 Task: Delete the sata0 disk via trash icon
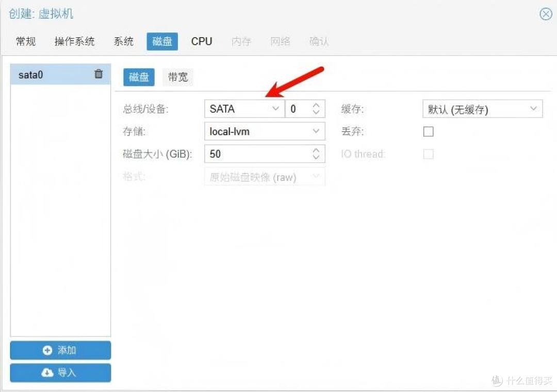(99, 74)
